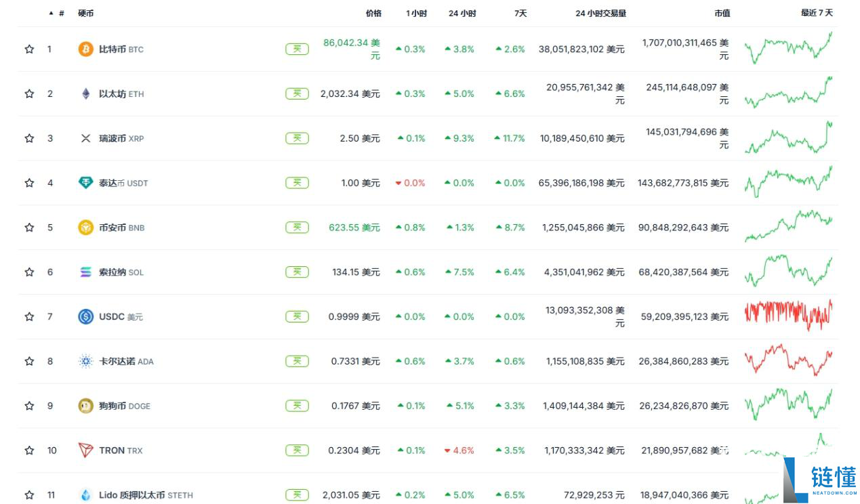Viewport: 860px width, 504px height.
Task: Click the 买 buy button for Ethereum
Action: click(x=297, y=93)
